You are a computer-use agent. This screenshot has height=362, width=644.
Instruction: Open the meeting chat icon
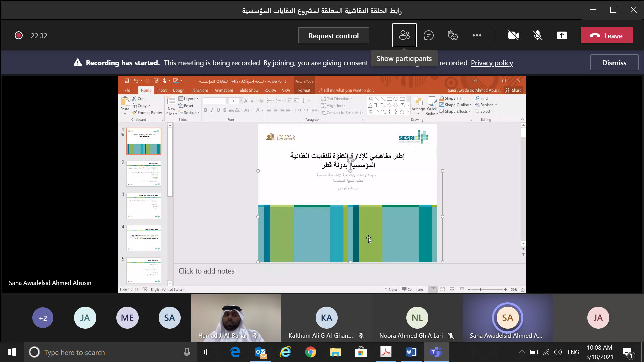(x=428, y=35)
